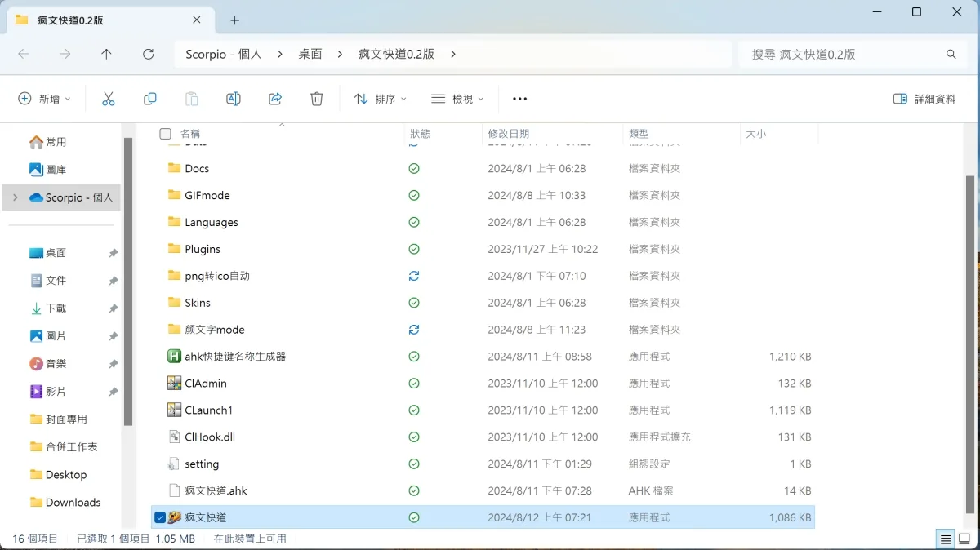Click the Rename icon in toolbar
980x550 pixels.
233,99
